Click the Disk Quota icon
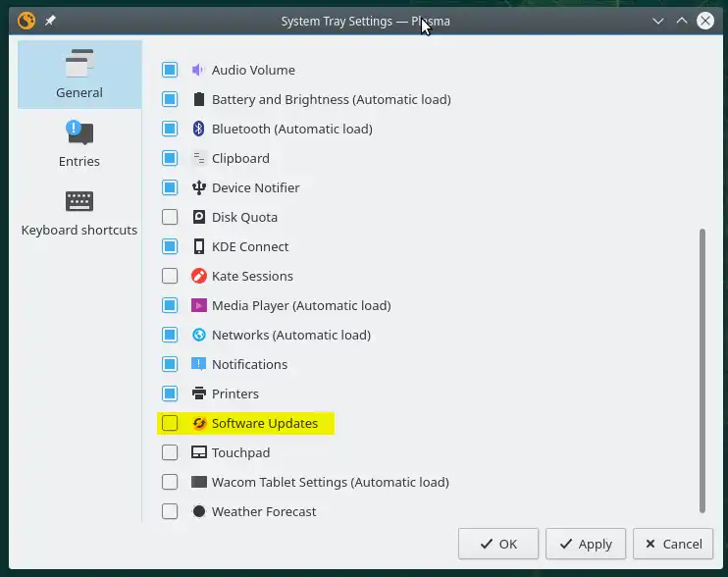Screen dimensions: 728x577 pos(199,217)
